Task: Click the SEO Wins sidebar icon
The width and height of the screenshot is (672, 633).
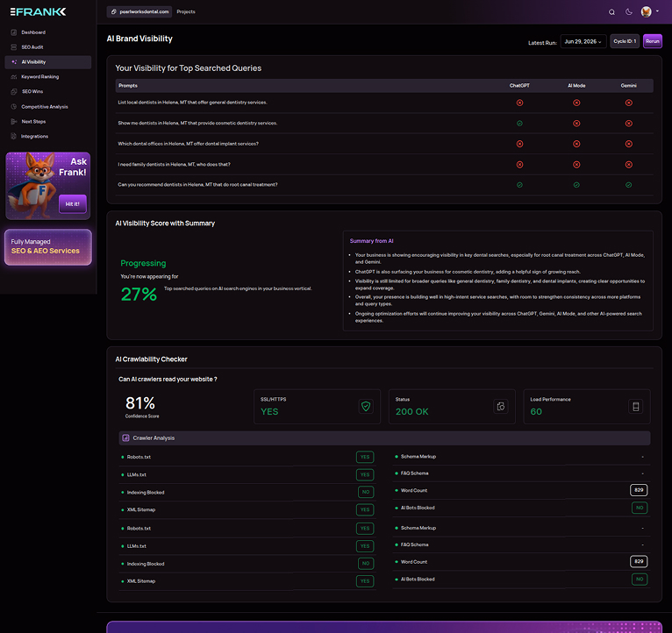Action: pos(14,92)
